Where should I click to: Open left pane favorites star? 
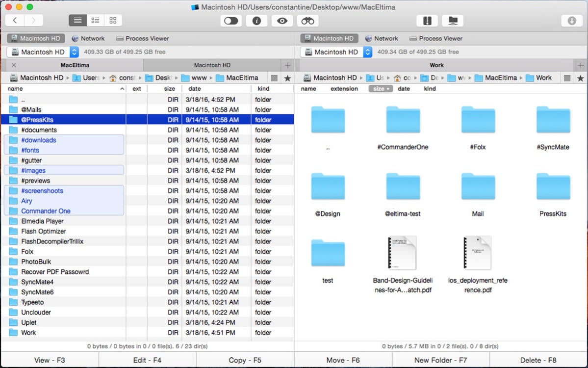pyautogui.click(x=288, y=78)
